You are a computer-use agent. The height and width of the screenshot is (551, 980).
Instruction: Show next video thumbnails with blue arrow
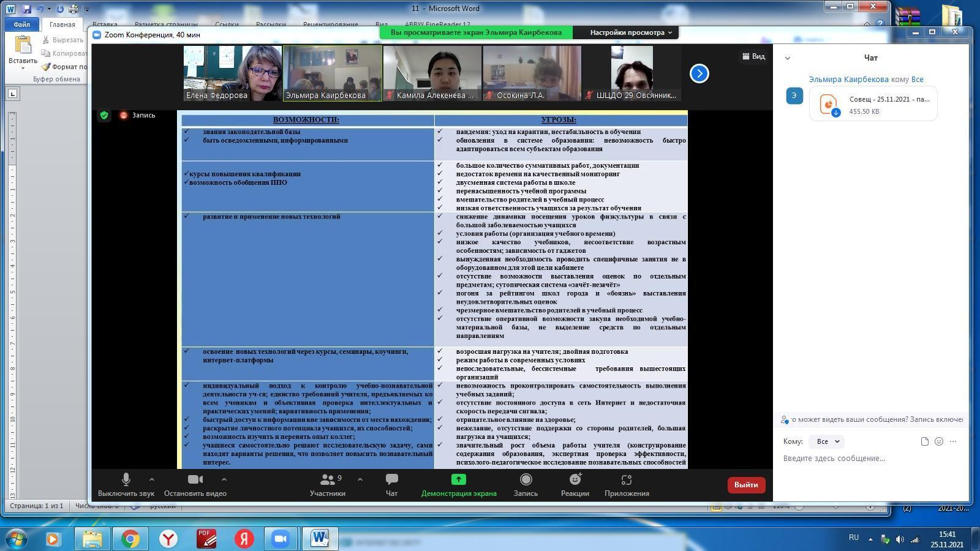pos(699,73)
